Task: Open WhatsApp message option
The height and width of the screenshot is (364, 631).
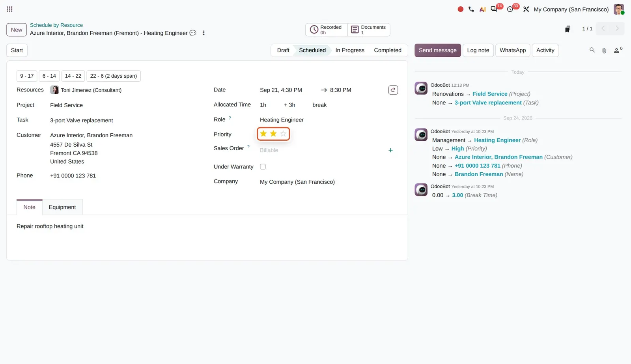Action: click(x=513, y=50)
